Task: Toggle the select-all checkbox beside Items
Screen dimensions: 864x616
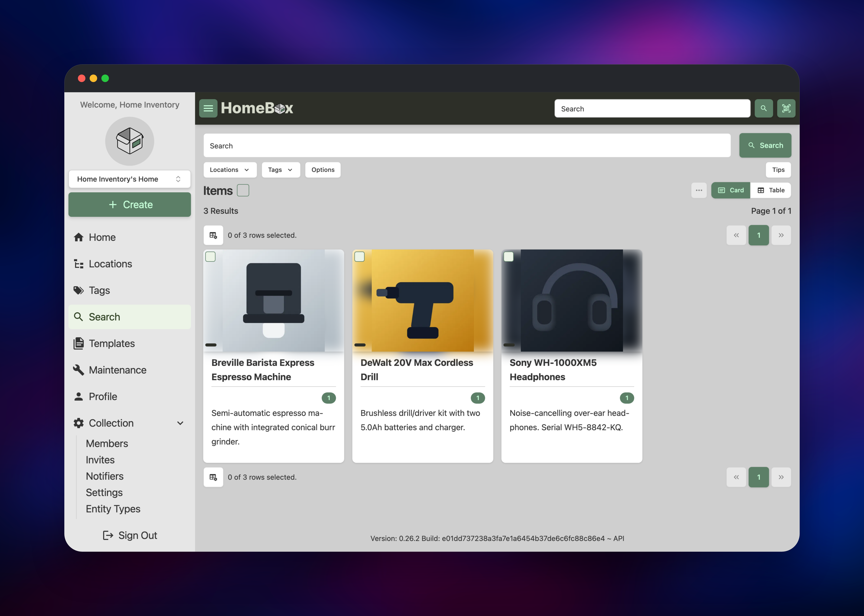Action: click(x=243, y=190)
